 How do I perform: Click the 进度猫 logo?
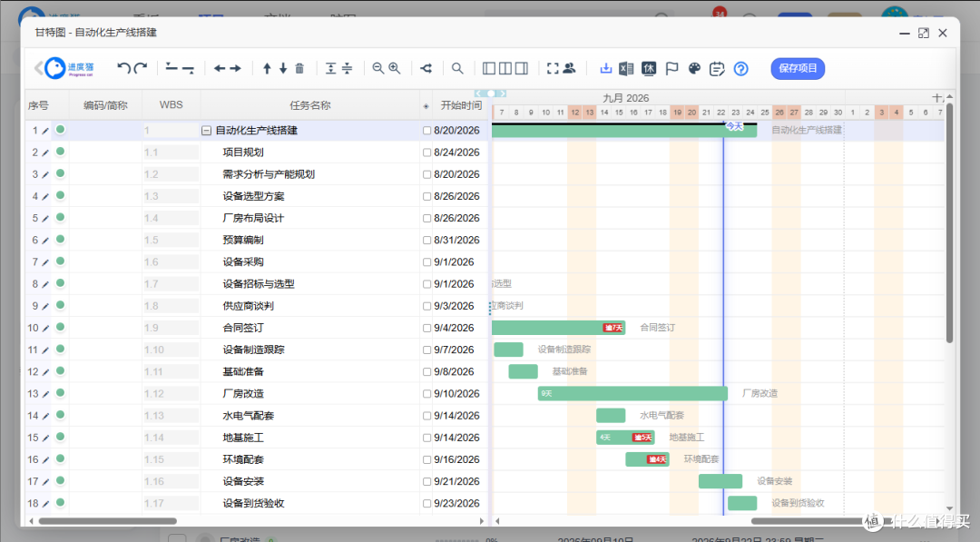click(x=69, y=68)
